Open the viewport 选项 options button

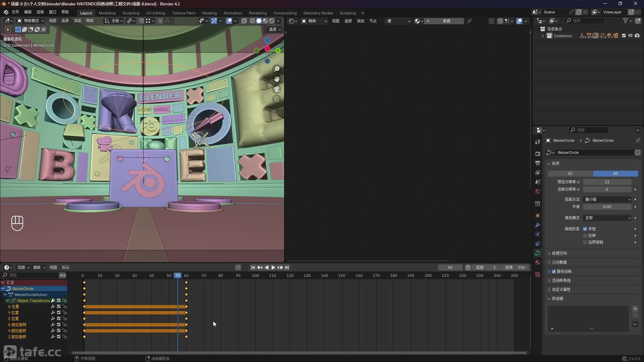pos(275,29)
